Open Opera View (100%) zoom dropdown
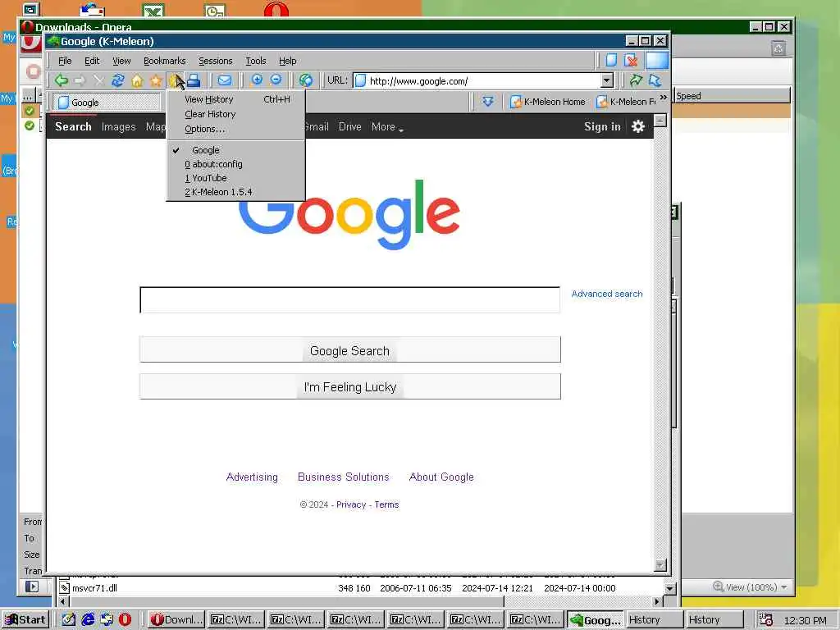The width and height of the screenshot is (840, 630). coord(750,587)
